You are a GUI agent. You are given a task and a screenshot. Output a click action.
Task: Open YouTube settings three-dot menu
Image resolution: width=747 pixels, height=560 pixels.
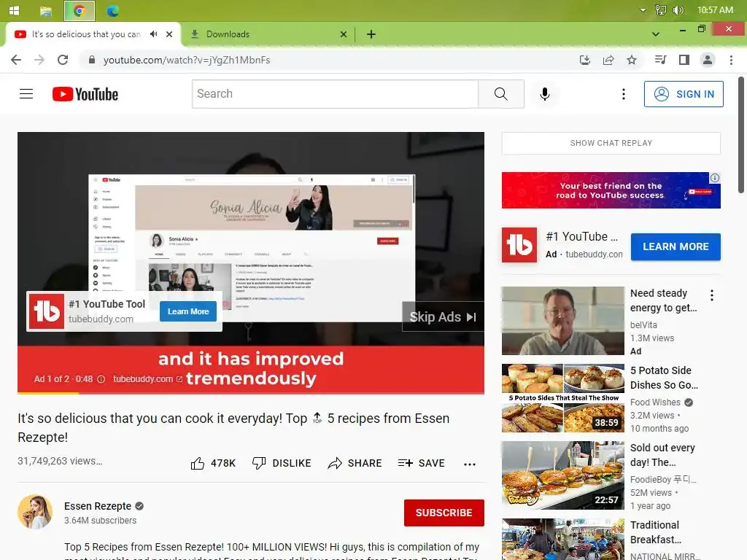[x=623, y=94]
